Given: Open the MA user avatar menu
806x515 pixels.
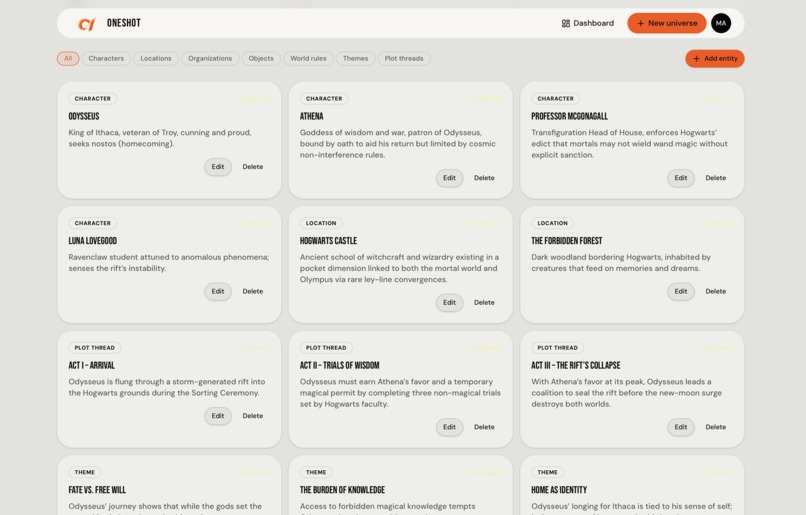Looking at the screenshot, I should 721,23.
